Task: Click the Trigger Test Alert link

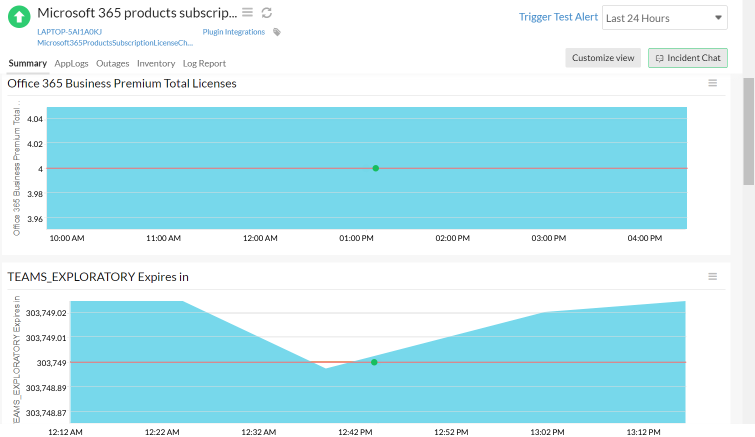Action: click(558, 17)
